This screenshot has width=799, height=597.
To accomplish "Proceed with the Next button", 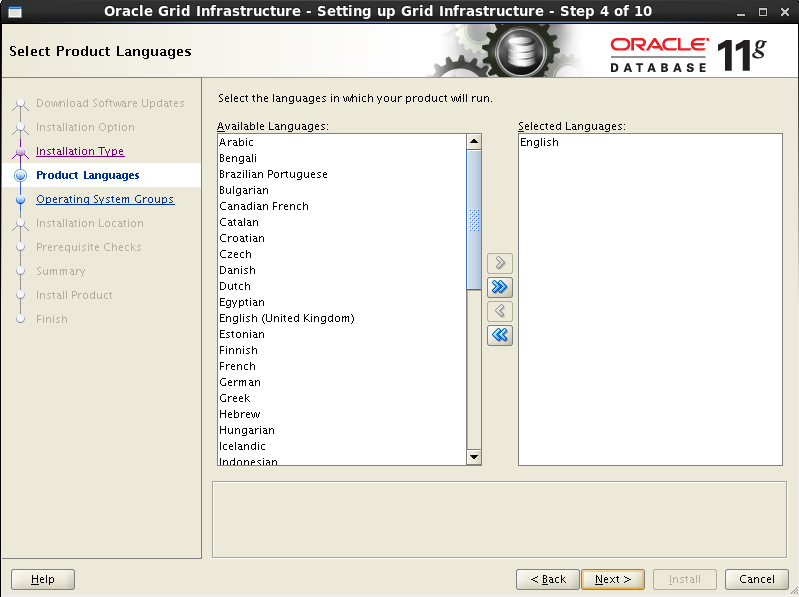I will tap(613, 579).
